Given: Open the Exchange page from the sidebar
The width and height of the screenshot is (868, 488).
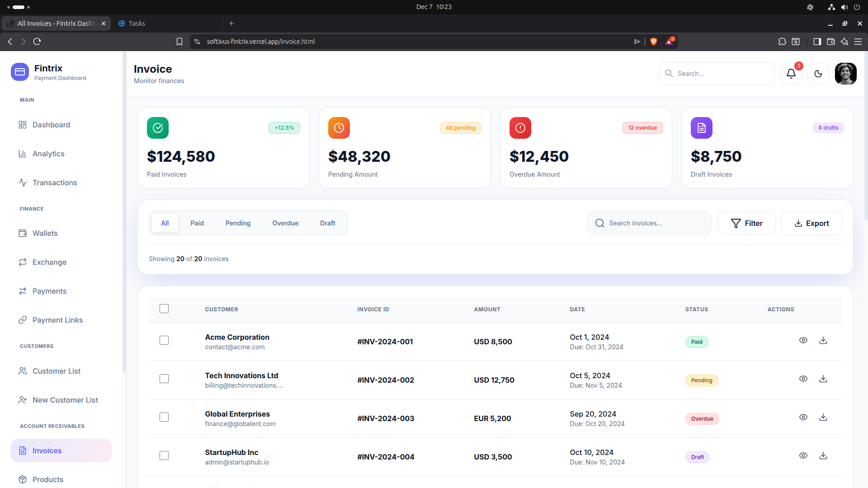Looking at the screenshot, I should (x=49, y=262).
